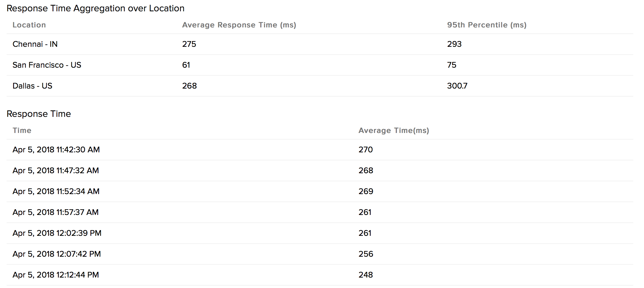Select the Apr 5, 2018 11:57:37 AM entry
The image size is (644, 288).
(56, 212)
